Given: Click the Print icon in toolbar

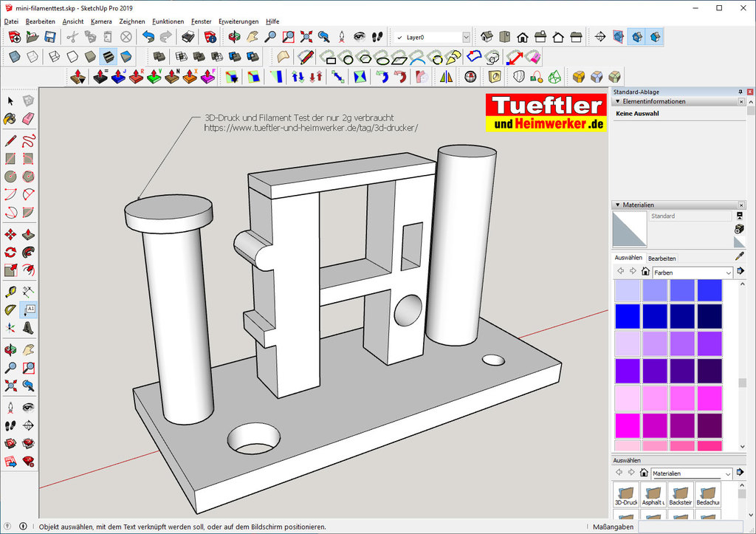Looking at the screenshot, I should click(188, 36).
